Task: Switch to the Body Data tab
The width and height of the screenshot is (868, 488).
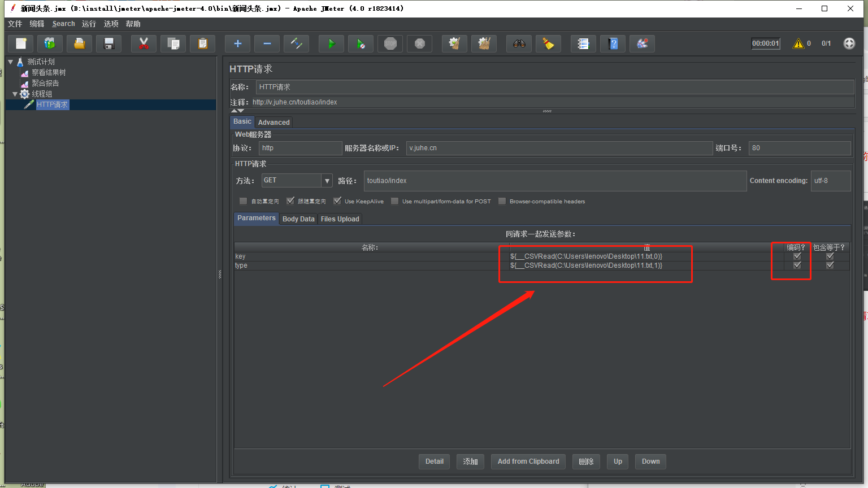Action: coord(298,219)
